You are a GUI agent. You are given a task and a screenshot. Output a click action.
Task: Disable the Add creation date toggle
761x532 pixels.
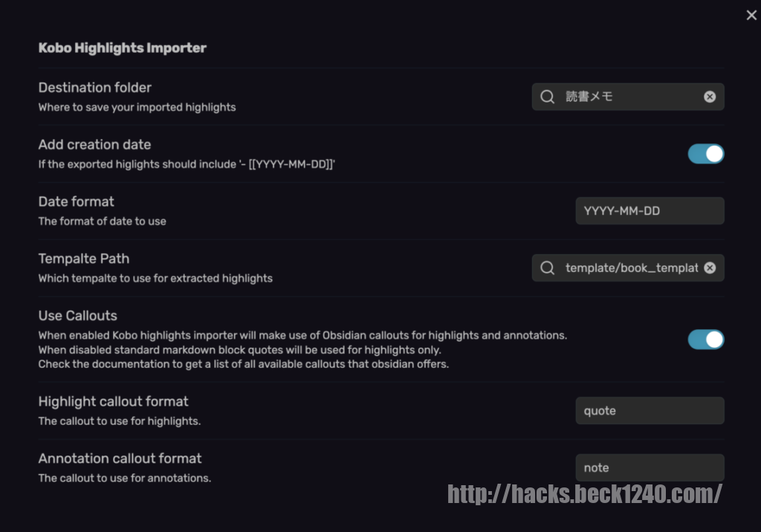point(705,154)
